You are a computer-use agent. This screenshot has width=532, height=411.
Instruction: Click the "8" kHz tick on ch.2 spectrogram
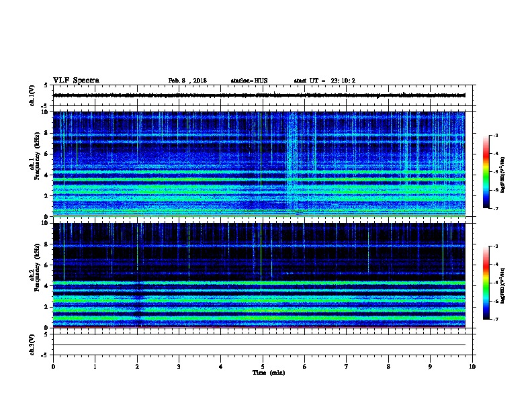(46, 244)
